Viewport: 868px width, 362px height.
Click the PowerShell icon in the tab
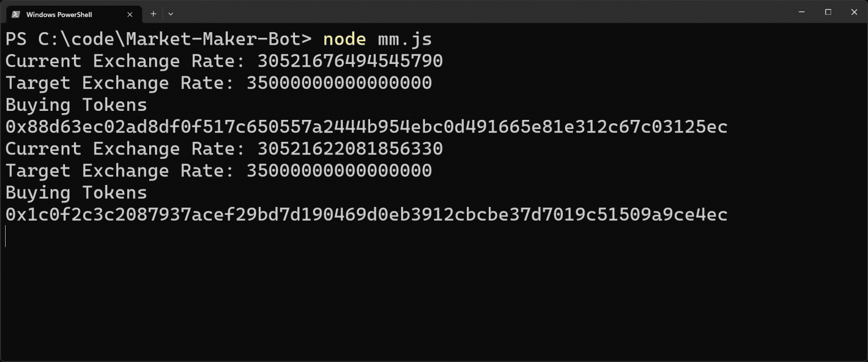point(16,14)
